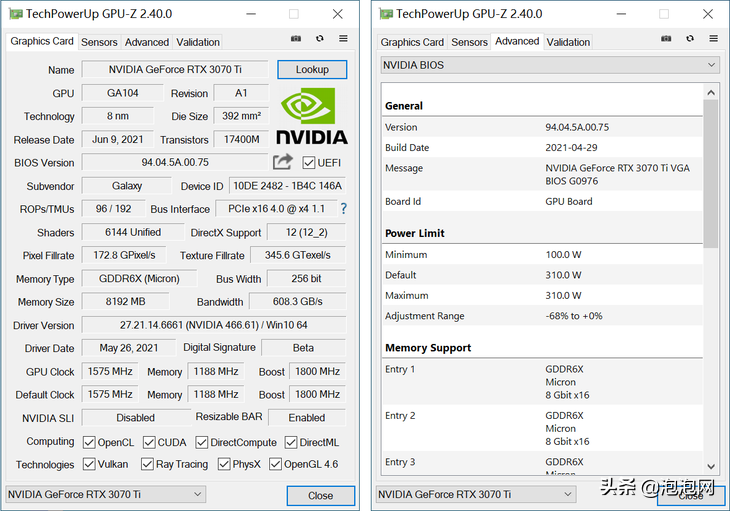Image resolution: width=730 pixels, height=511 pixels.
Task: Open GPU selector dropdown in right window
Action: (x=476, y=494)
